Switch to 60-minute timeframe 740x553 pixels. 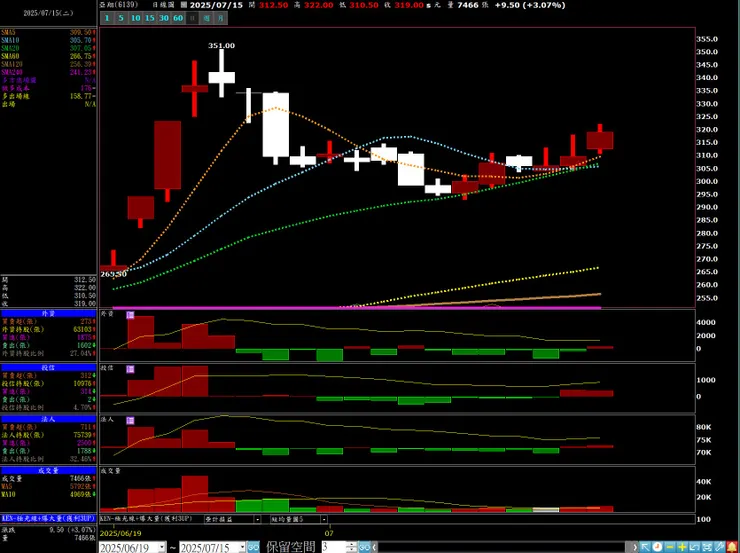click(178, 18)
